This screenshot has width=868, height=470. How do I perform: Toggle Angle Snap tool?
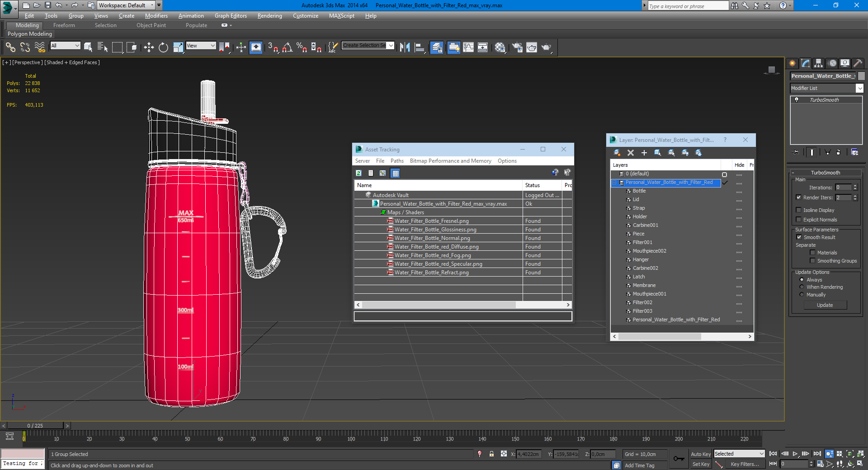coord(288,47)
